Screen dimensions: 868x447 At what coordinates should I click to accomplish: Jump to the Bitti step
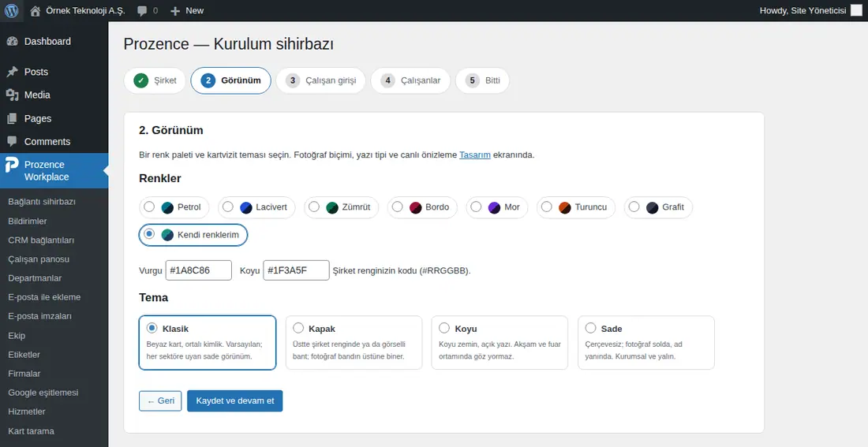pyautogui.click(x=482, y=80)
